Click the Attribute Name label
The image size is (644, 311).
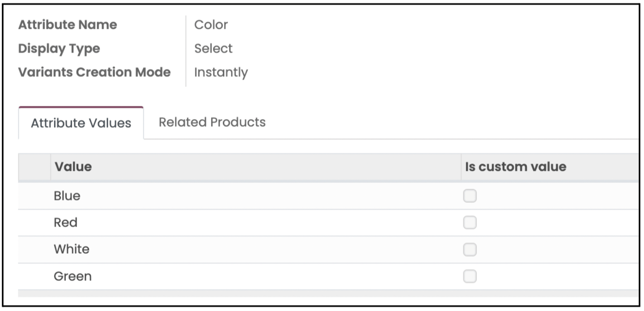tap(68, 25)
